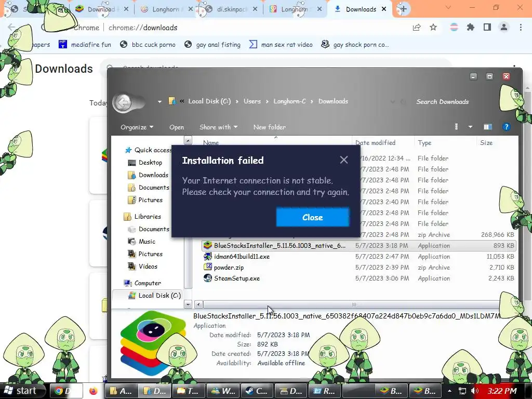532x399 pixels.
Task: Select Desktop in the navigation pane
Action: 150,163
